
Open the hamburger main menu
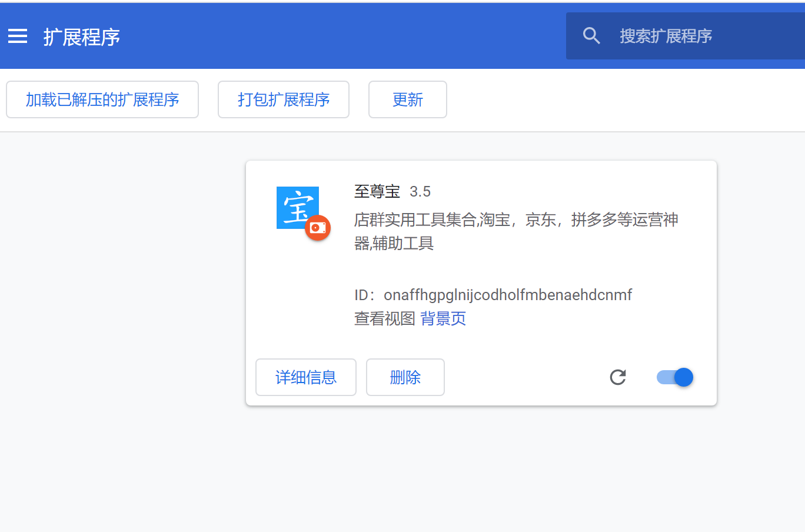click(x=18, y=36)
